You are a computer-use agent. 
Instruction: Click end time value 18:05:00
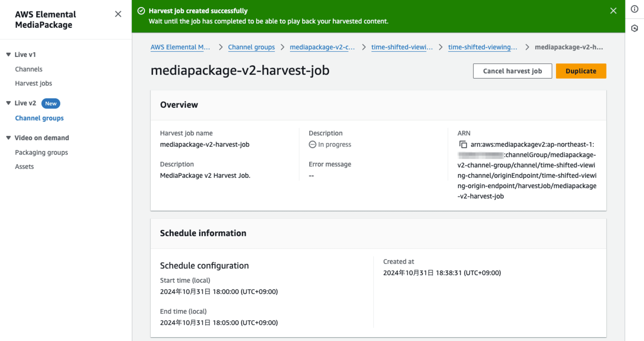(x=219, y=323)
